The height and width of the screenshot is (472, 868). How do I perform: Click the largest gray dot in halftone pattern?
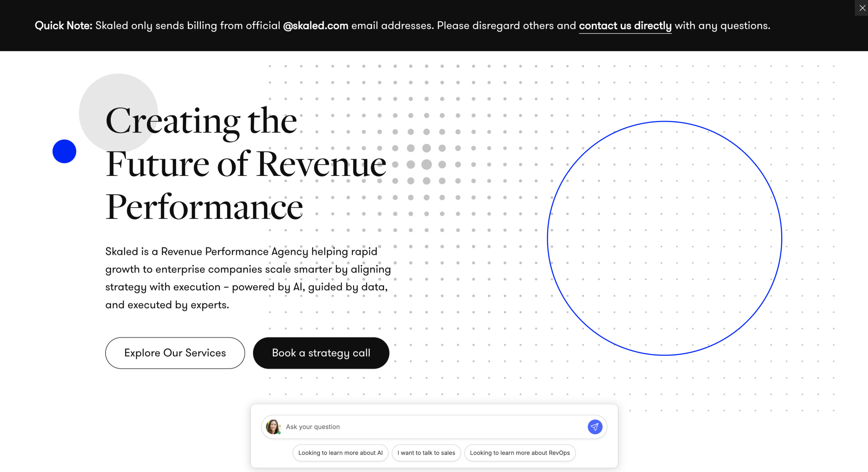tap(427, 165)
